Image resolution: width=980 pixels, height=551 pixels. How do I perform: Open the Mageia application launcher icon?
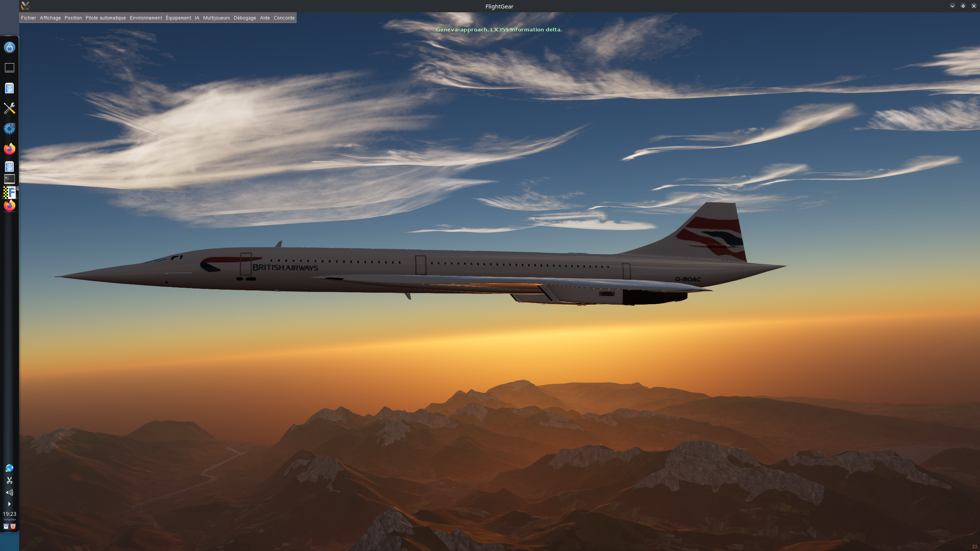(x=9, y=47)
